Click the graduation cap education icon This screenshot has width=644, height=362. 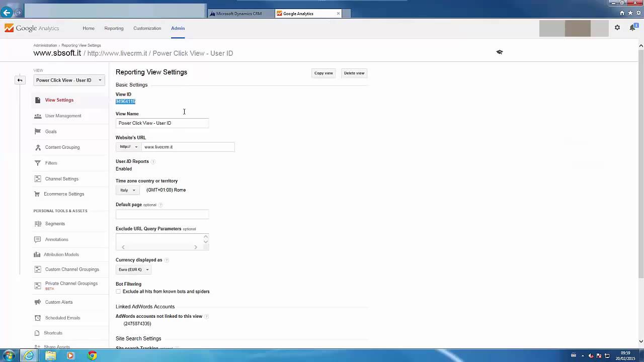500,52
